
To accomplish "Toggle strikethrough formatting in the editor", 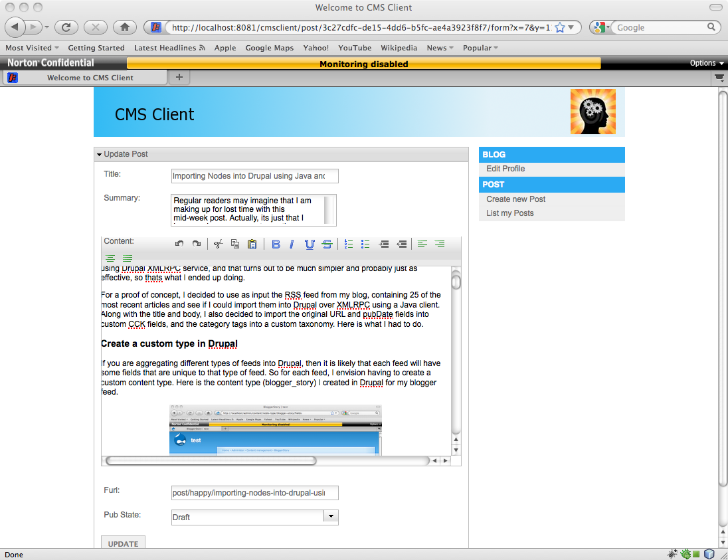I will [327, 244].
